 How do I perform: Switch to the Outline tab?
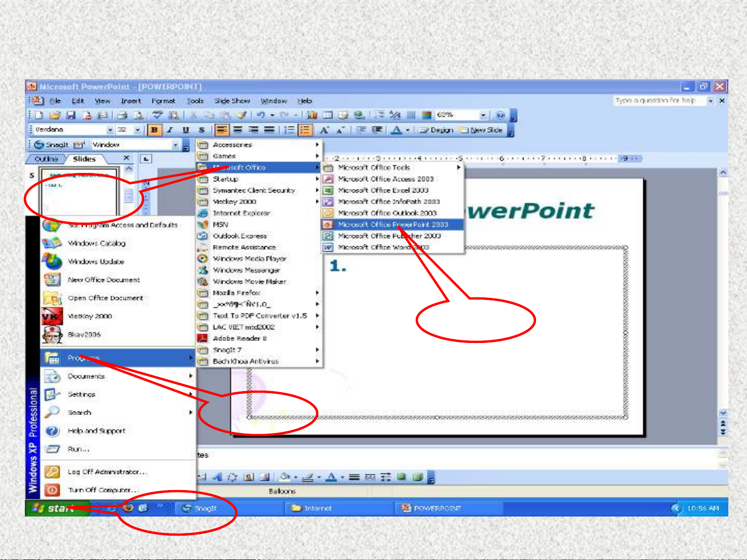click(x=46, y=159)
